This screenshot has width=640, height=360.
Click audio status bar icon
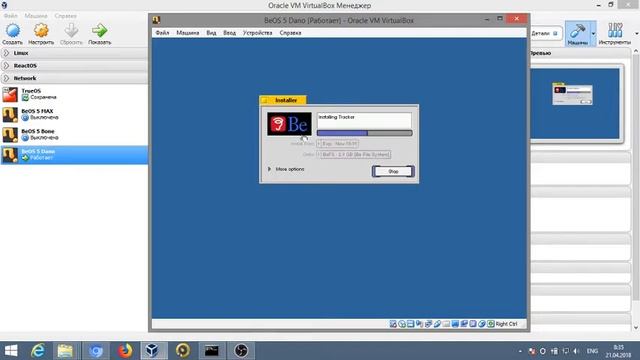tap(420, 324)
